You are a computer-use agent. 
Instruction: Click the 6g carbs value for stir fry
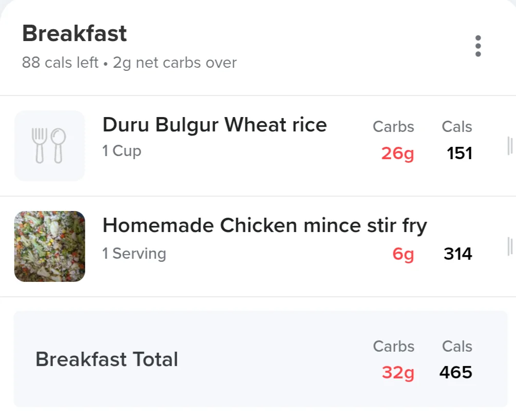(403, 254)
